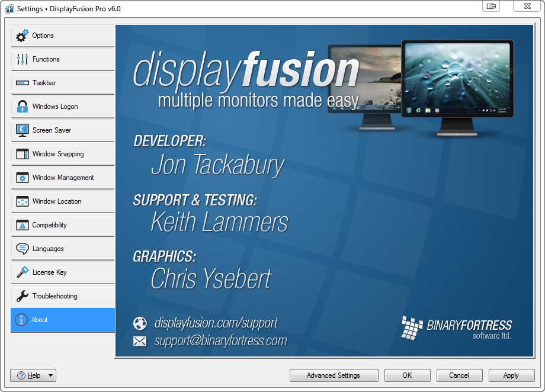The image size is (545, 392).
Task: Click the Binary Fortress logo
Action: point(456,327)
